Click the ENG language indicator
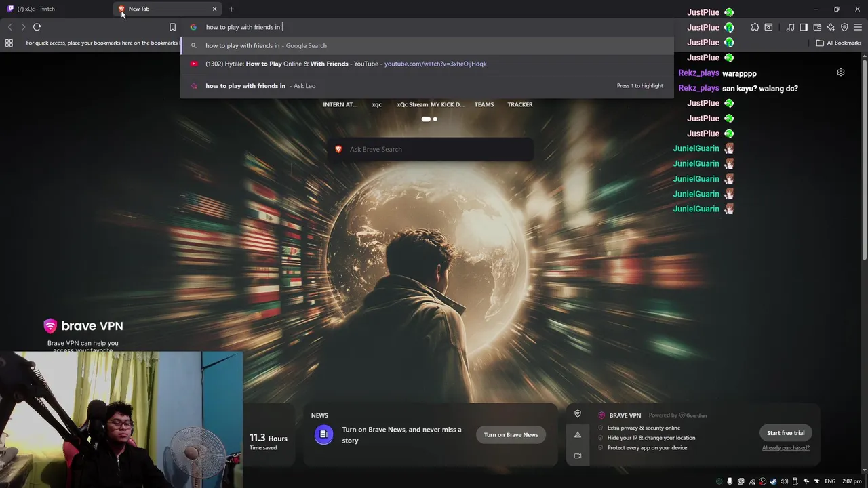868x488 pixels. (830, 481)
